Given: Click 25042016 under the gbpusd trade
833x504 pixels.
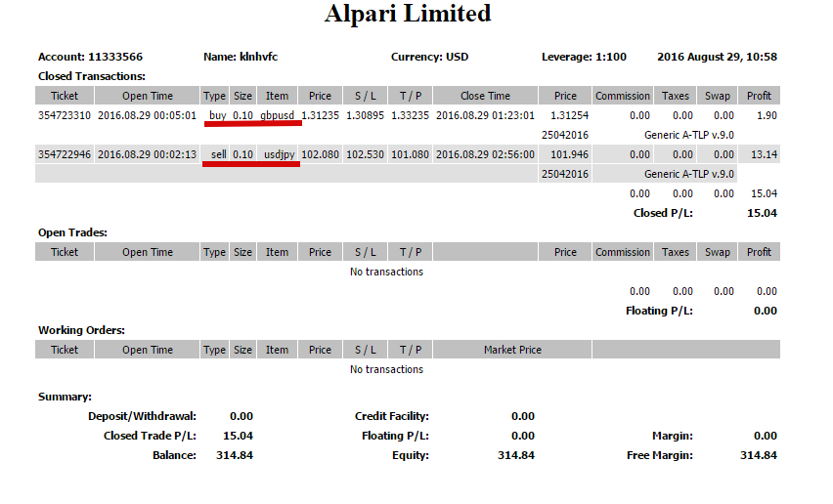Looking at the screenshot, I should click(x=565, y=135).
